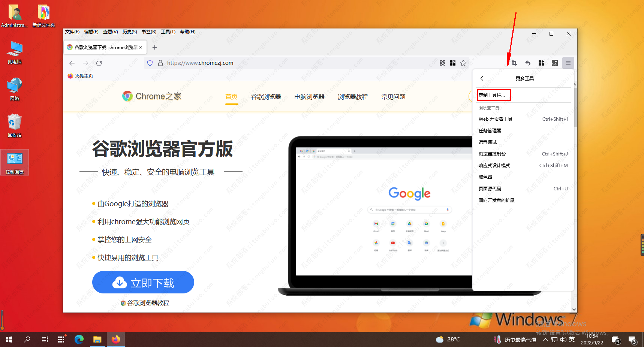Open 书签 menu

[x=149, y=32]
